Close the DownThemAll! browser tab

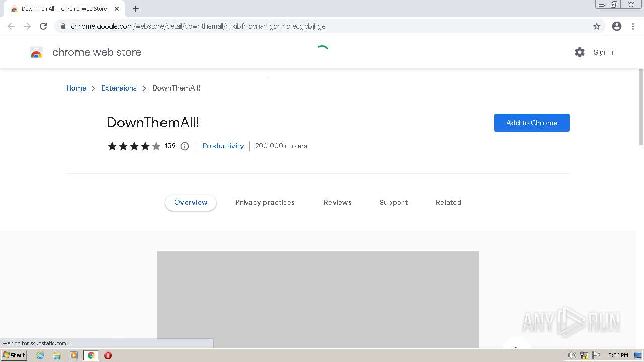[117, 9]
